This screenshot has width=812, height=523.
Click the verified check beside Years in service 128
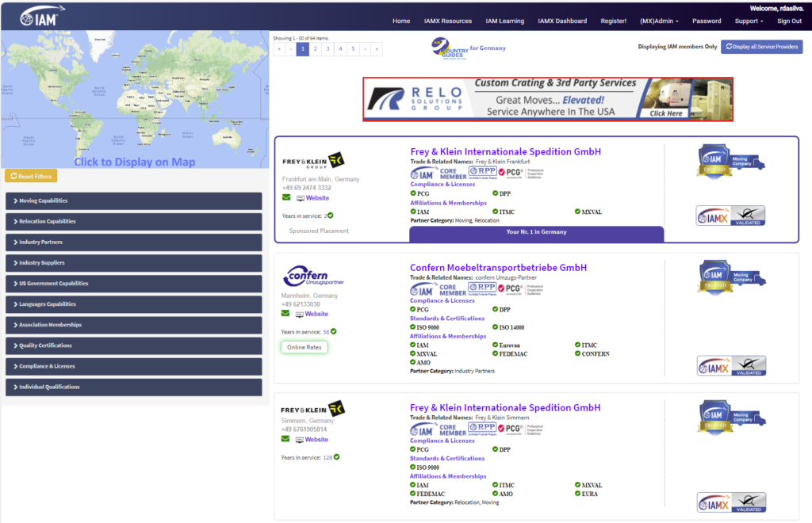(336, 457)
